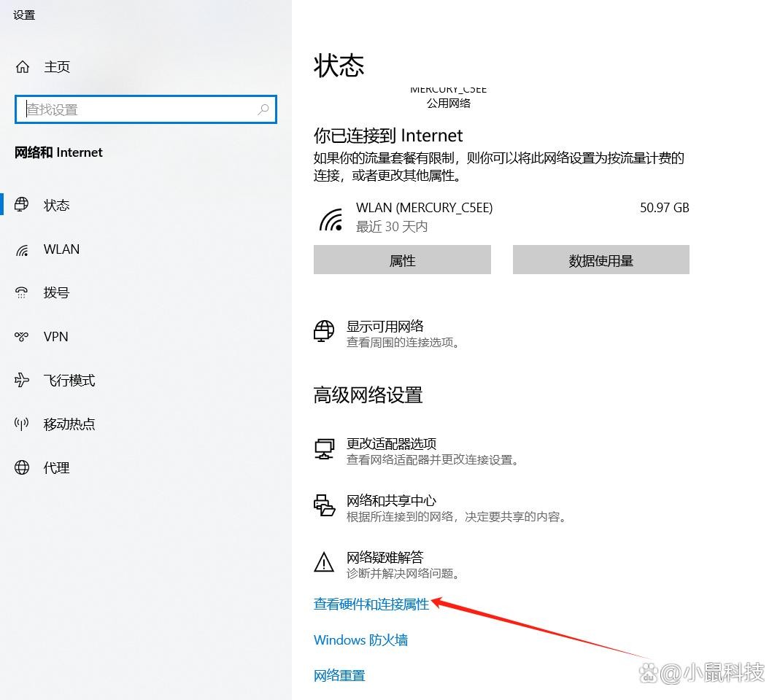Screen dimensions: 780x700
Task: Go to 主页 (Home) label in sidebar
Action: point(57,67)
